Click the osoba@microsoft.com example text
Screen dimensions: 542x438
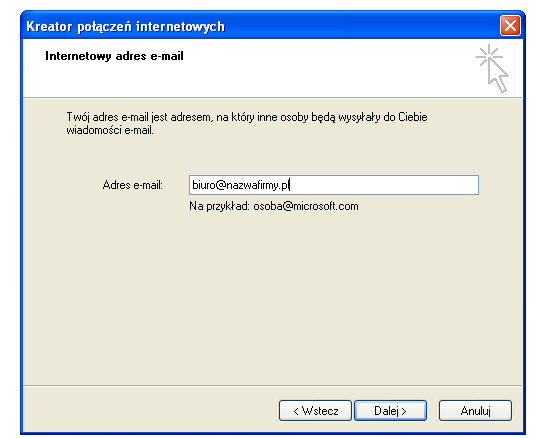coord(306,206)
